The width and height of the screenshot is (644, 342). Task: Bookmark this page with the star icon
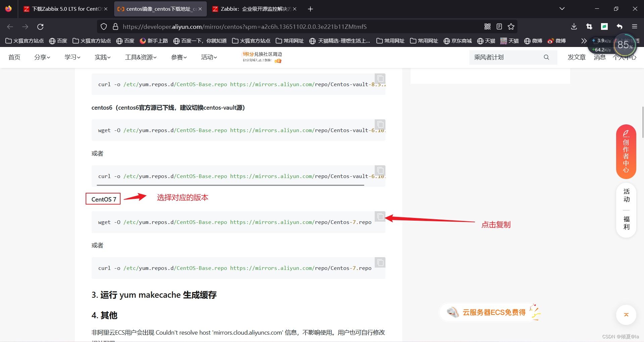(511, 26)
